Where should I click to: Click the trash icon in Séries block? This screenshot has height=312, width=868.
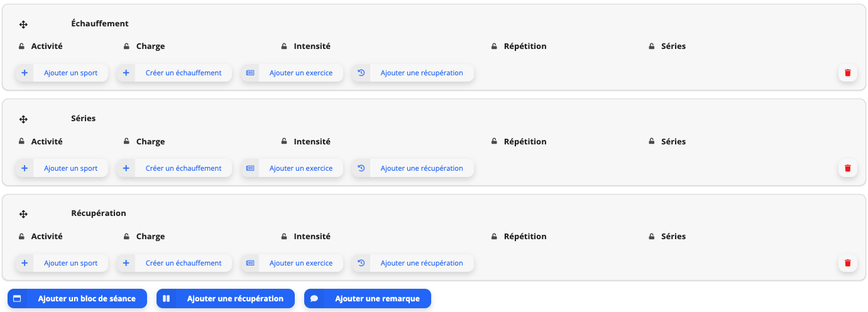click(x=847, y=168)
